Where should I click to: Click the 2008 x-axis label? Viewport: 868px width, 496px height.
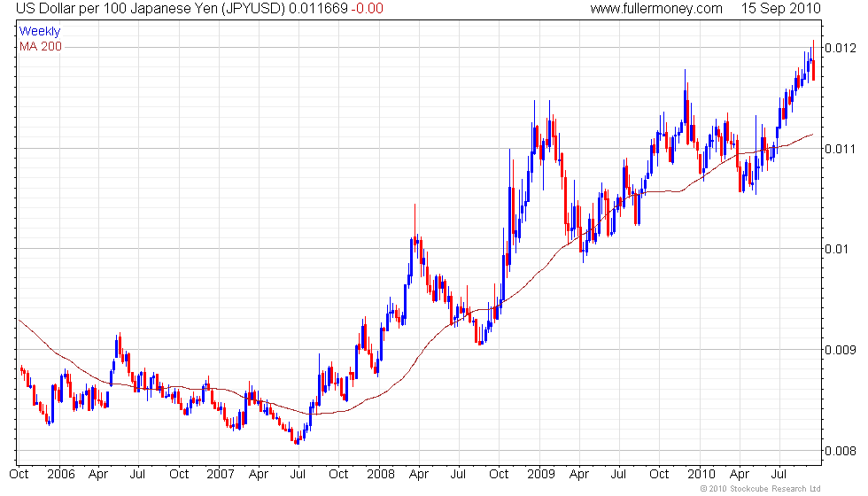coord(381,475)
